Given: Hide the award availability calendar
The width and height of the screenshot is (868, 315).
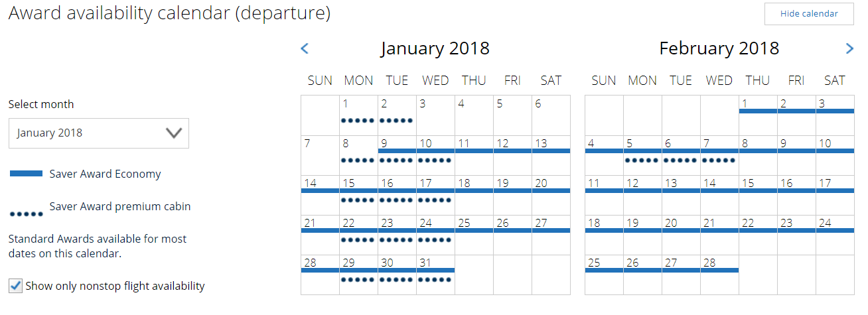Looking at the screenshot, I should coord(809,13).
